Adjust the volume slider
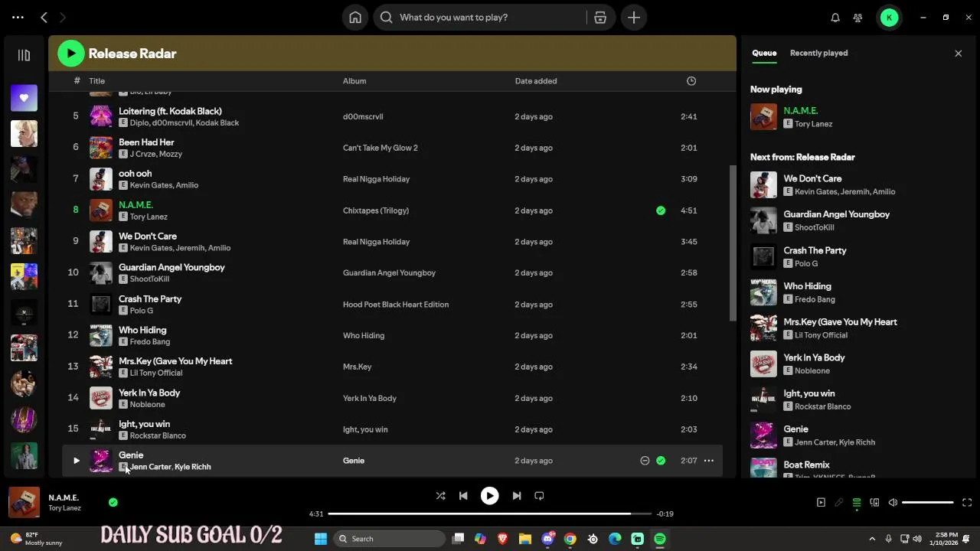This screenshot has height=551, width=980. [x=928, y=503]
